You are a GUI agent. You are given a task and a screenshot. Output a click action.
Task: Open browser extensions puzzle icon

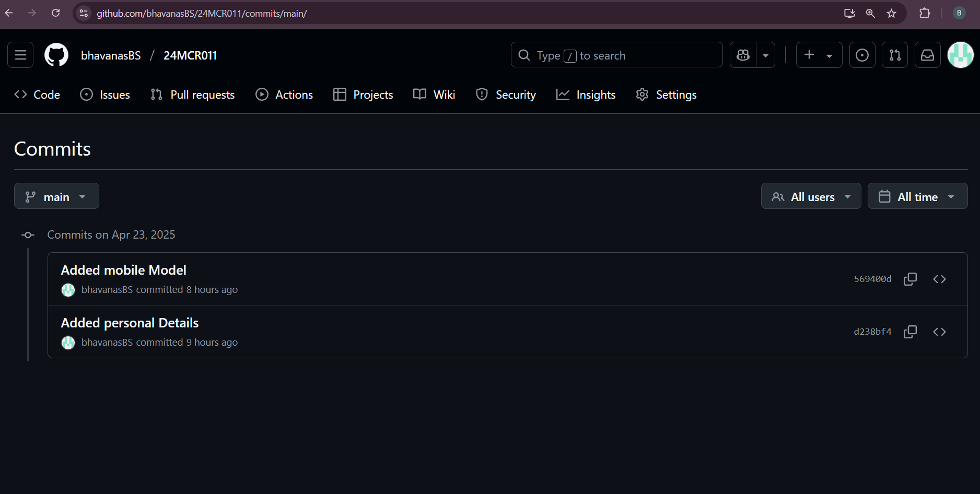pyautogui.click(x=925, y=13)
